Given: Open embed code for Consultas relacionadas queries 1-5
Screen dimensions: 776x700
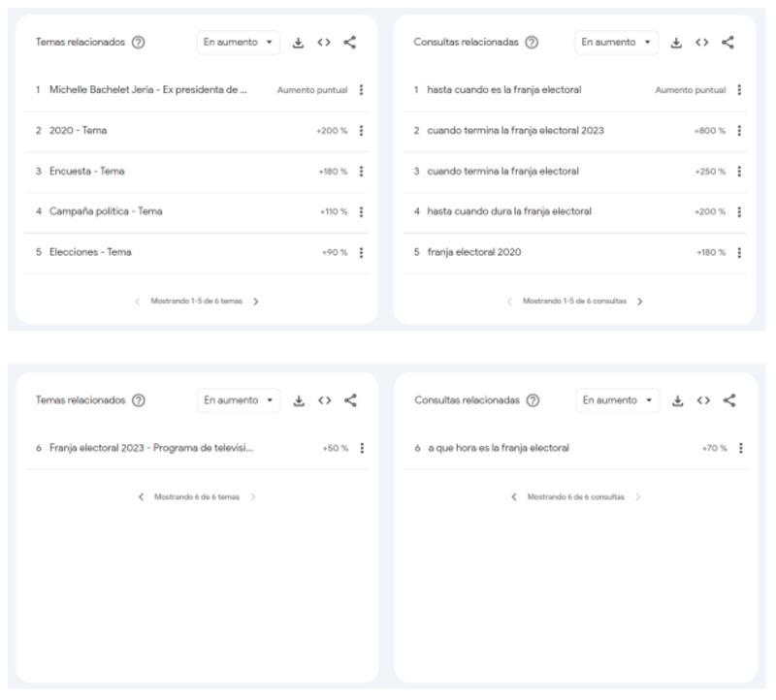Looking at the screenshot, I should point(702,43).
